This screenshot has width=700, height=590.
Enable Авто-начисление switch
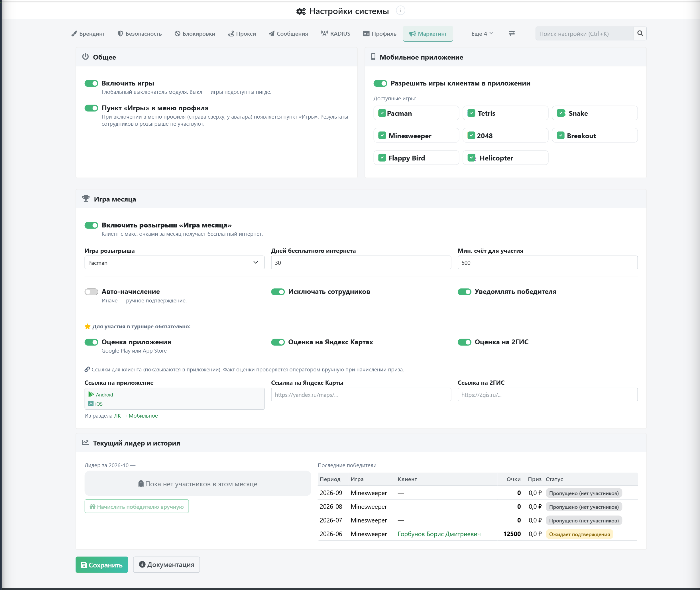tap(91, 292)
